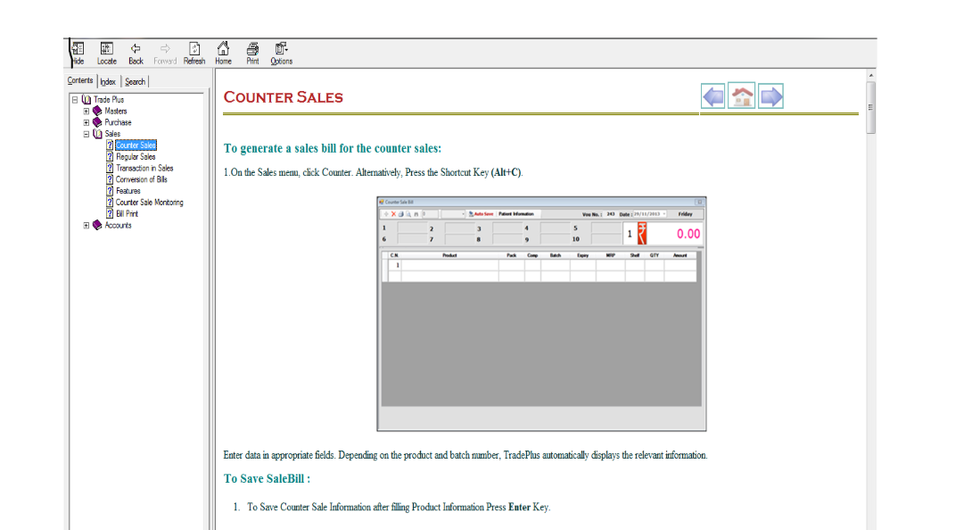Click the Features page icon
The image size is (980, 530).
pos(110,191)
